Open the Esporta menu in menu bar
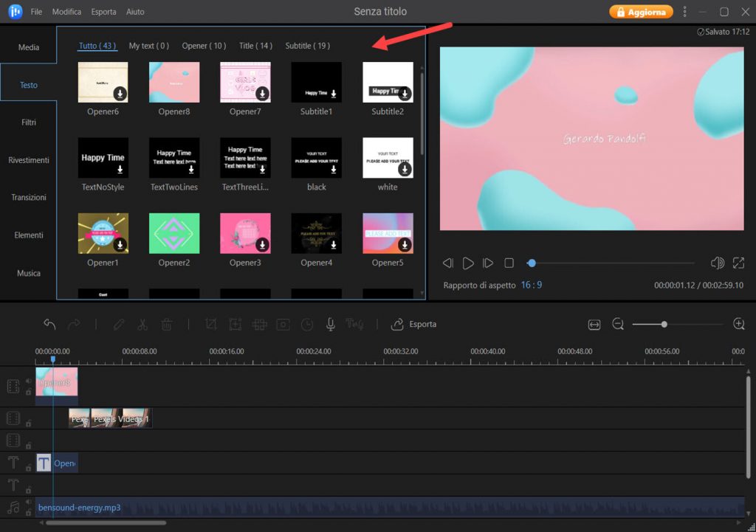The width and height of the screenshot is (756, 532). click(103, 12)
